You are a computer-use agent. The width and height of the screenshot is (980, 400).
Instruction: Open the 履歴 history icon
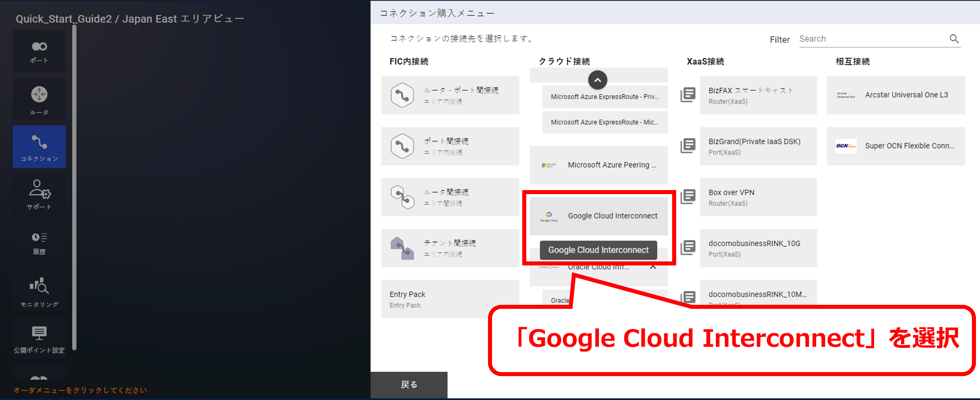[39, 243]
